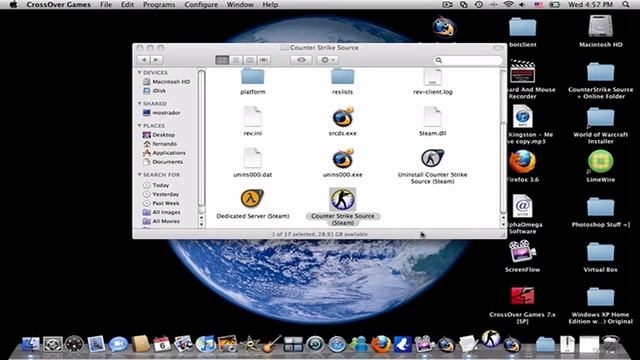The width and height of the screenshot is (640, 360).
Task: Switch Finder to Cover Flow view
Action: [264, 60]
